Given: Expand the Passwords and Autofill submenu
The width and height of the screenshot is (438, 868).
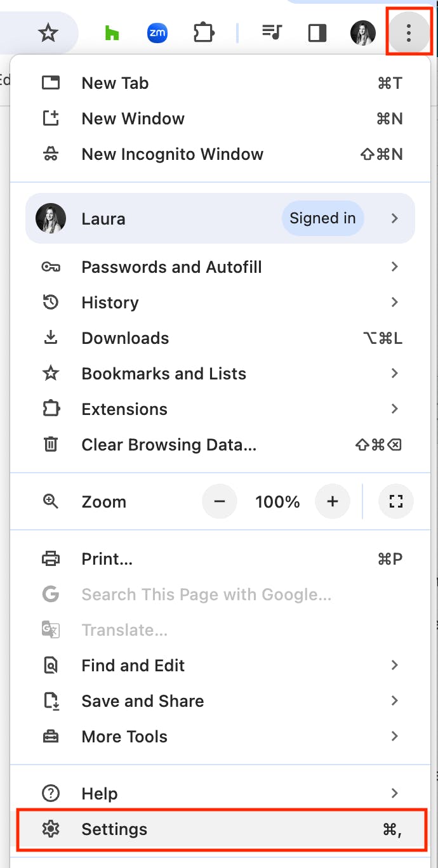Looking at the screenshot, I should tap(220, 267).
